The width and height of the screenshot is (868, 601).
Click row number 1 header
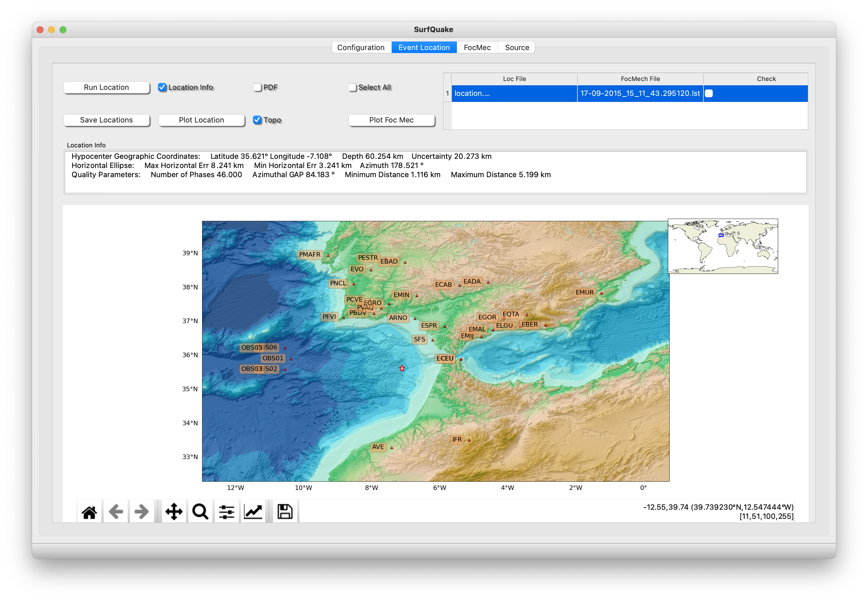pos(447,93)
